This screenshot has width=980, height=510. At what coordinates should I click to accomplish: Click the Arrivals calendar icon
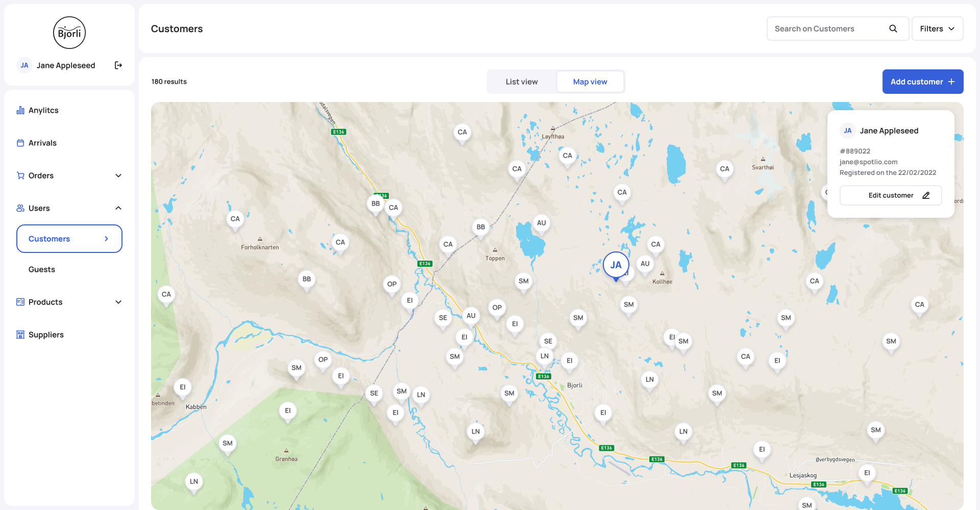tap(20, 143)
